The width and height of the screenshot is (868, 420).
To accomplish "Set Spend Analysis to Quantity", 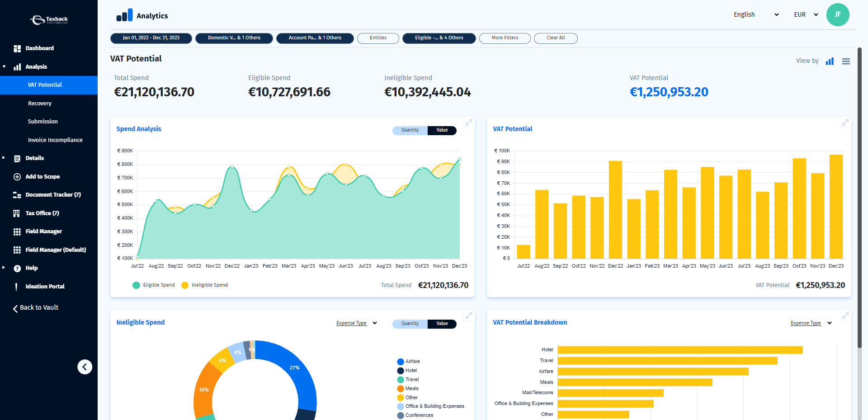I will (410, 130).
